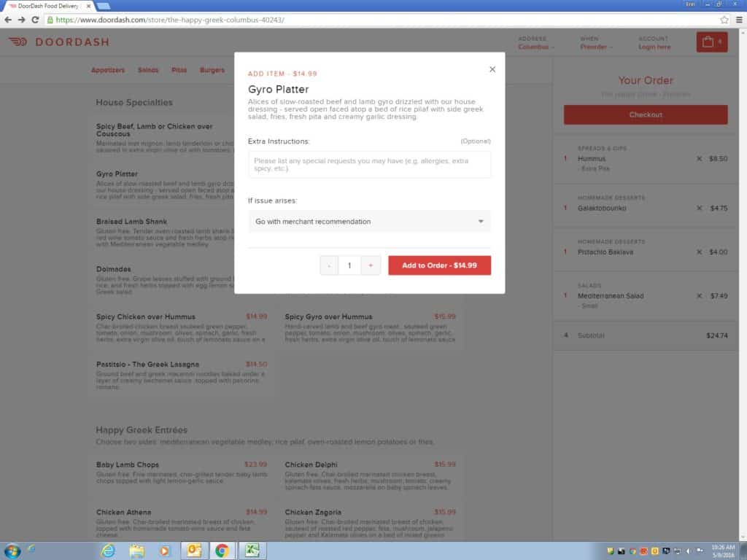
Task: Click the volume icon in the system tray
Action: coord(689,551)
